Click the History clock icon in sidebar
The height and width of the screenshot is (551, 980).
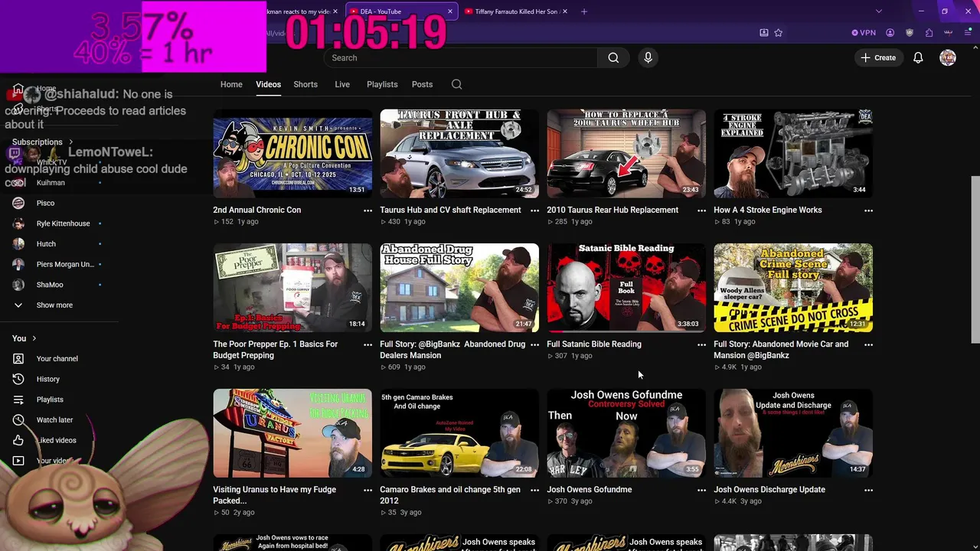click(x=18, y=379)
